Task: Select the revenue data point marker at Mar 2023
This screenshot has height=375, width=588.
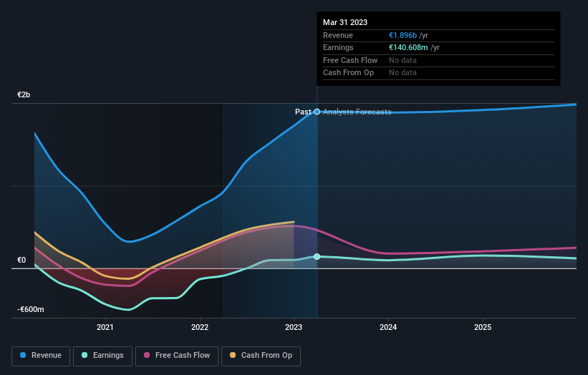Action: [317, 112]
